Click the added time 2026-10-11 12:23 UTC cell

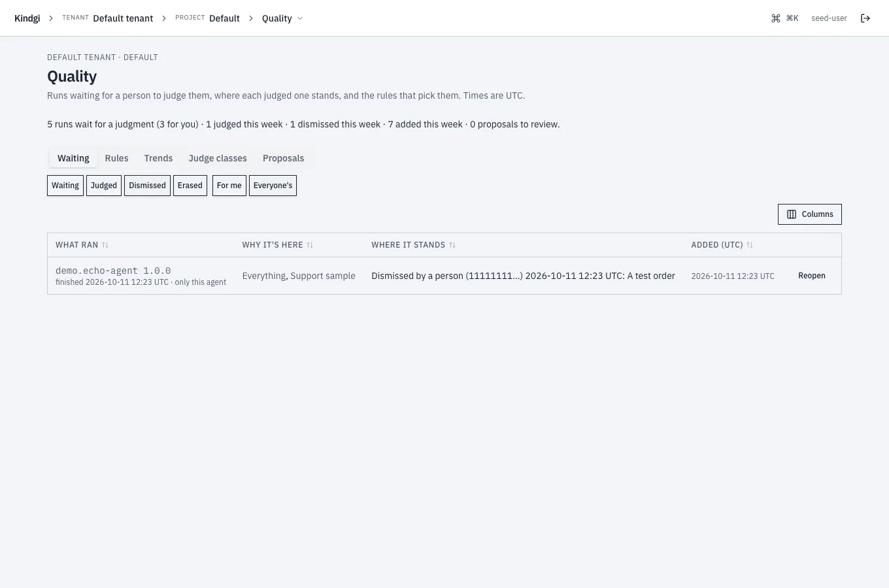coord(733,276)
